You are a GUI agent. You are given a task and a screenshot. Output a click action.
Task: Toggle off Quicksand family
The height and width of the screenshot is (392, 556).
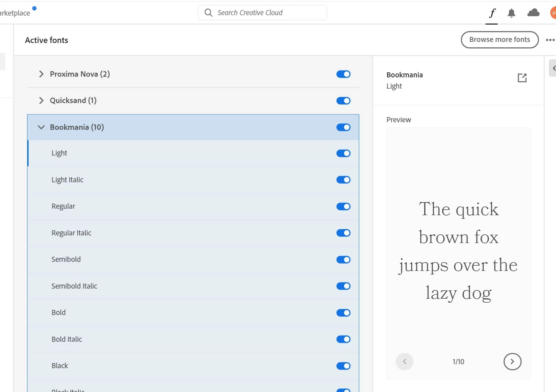(343, 101)
